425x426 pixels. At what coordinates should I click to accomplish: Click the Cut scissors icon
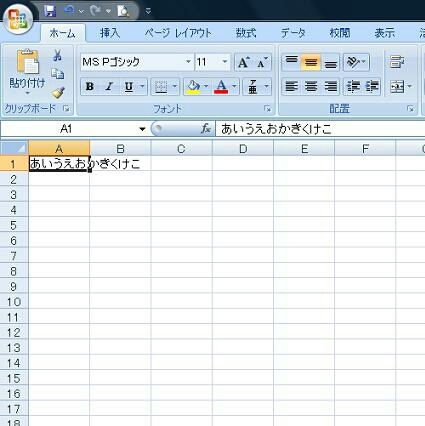pyautogui.click(x=58, y=55)
